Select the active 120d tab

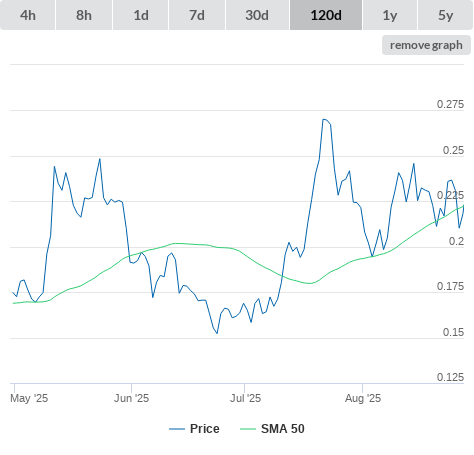[326, 15]
